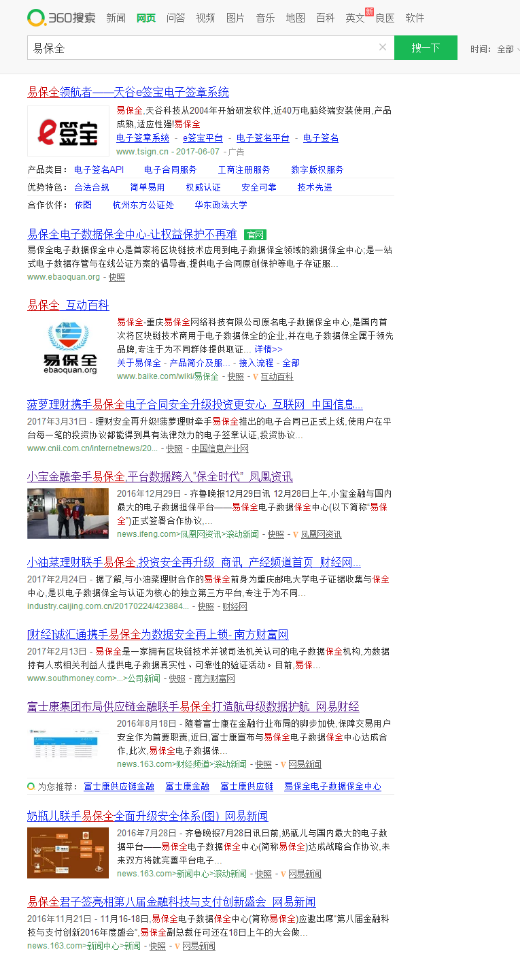Open result 易保全君子签亮相第八届金融科技
The height and width of the screenshot is (957, 521).
coord(171,901)
